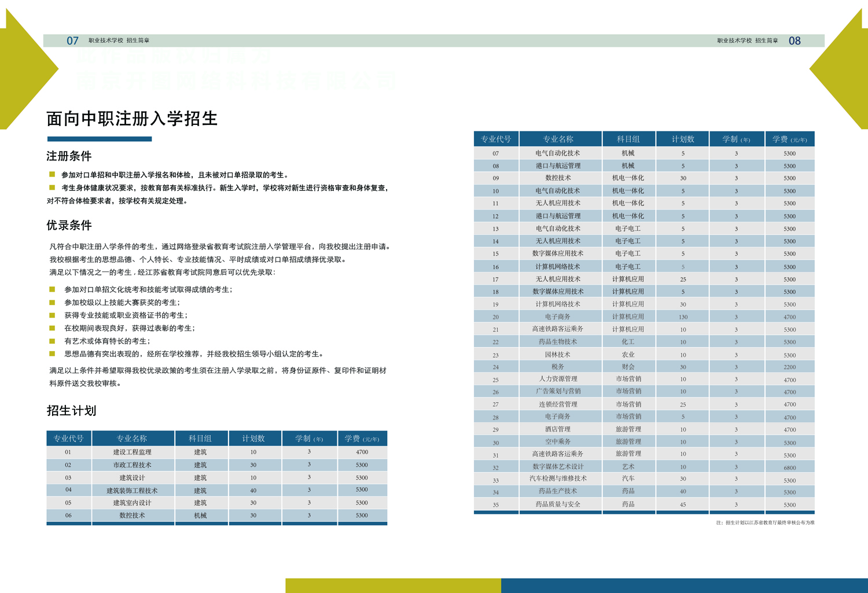
Task: Click the blue underline bar below main title
Action: pos(100,139)
